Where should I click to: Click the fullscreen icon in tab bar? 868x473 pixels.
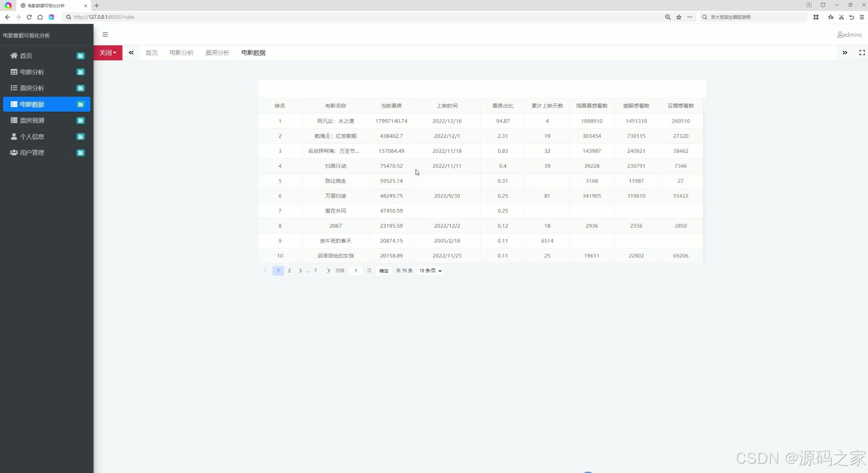(862, 53)
